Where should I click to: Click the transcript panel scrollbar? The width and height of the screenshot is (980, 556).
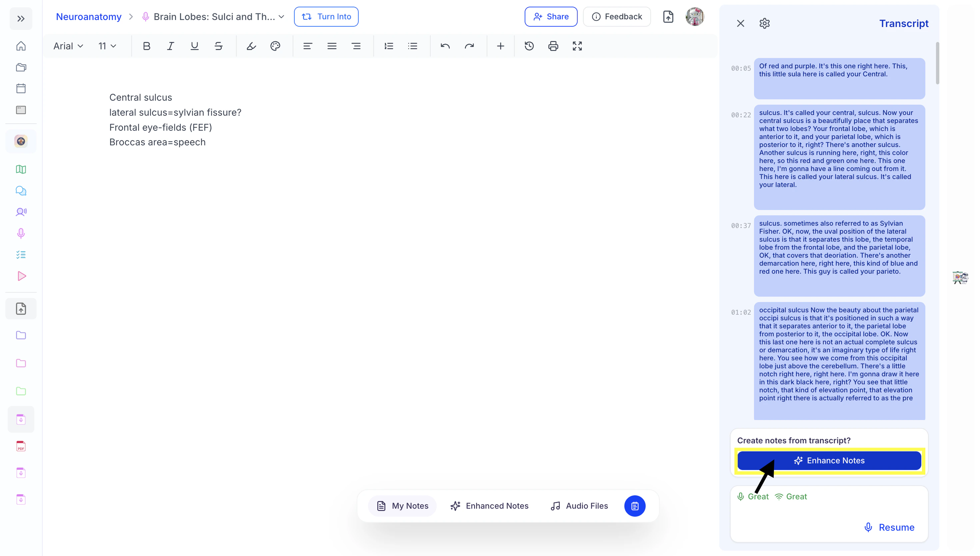tap(937, 63)
